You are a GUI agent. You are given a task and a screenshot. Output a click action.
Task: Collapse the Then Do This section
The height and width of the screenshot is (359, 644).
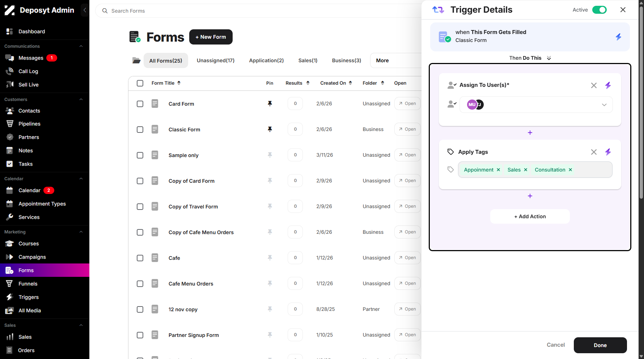pos(549,58)
